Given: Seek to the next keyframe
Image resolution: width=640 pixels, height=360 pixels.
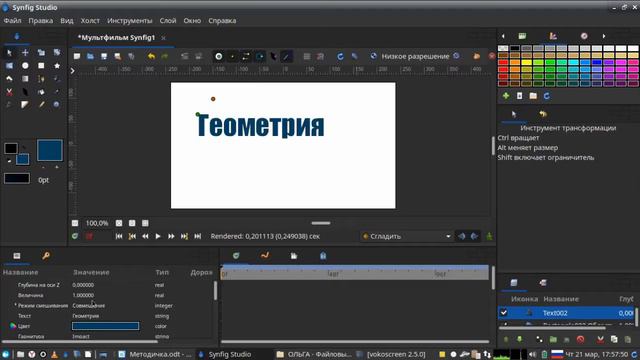Looking at the screenshot, I should 184,236.
